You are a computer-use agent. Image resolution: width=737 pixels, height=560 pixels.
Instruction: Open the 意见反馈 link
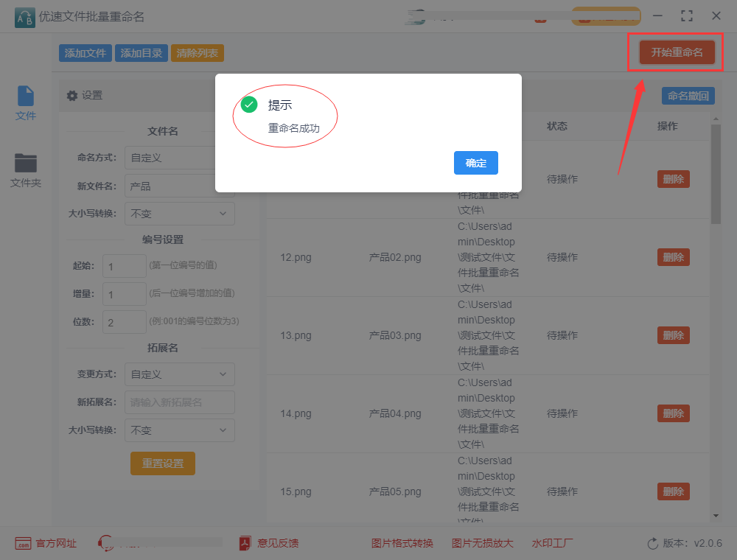pyautogui.click(x=278, y=543)
